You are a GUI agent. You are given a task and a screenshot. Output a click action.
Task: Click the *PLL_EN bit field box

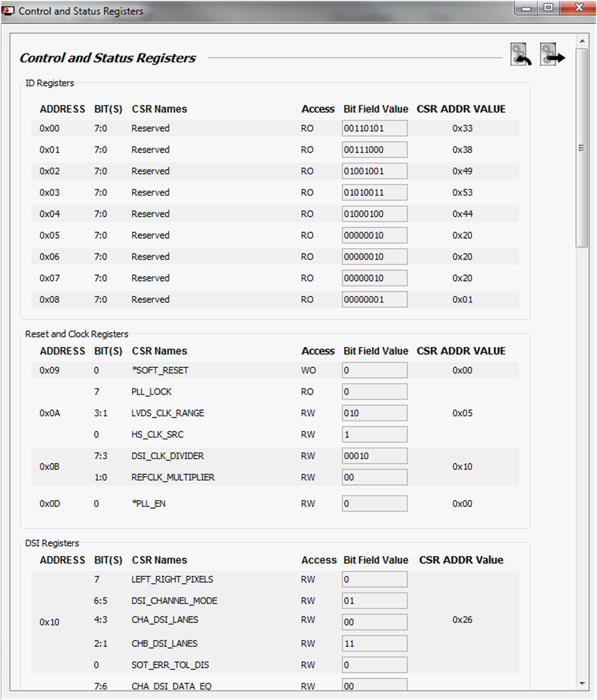click(x=374, y=504)
